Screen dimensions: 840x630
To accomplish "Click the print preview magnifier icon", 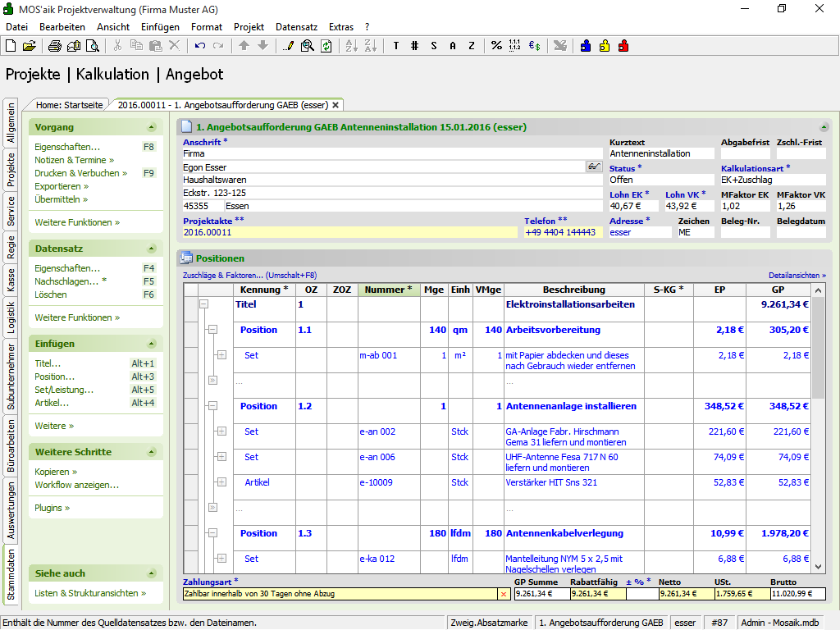I will tap(92, 46).
